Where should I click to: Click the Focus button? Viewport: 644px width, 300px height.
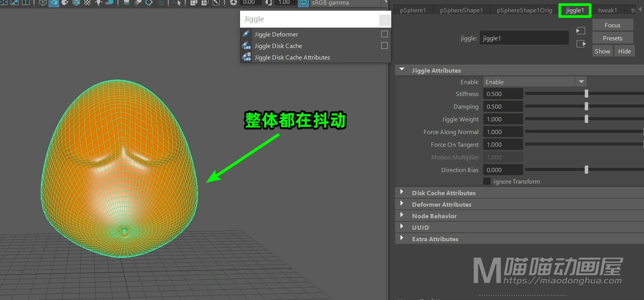click(x=612, y=25)
